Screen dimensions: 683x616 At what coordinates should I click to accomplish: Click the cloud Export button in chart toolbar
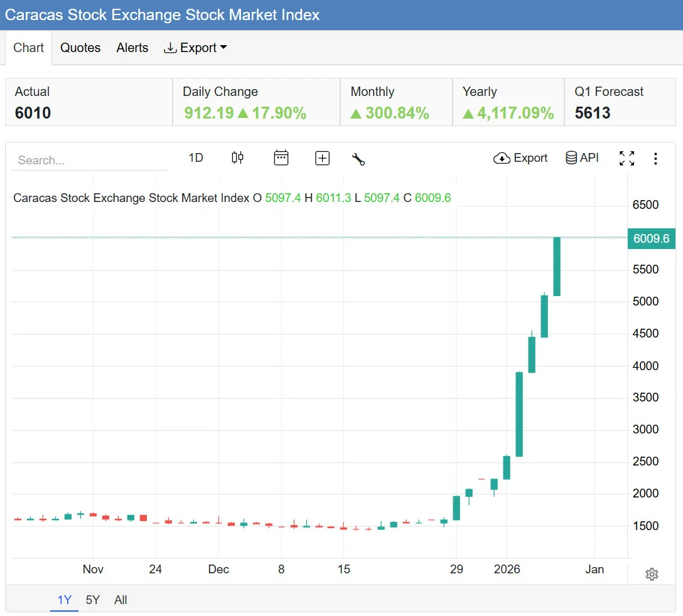point(520,158)
